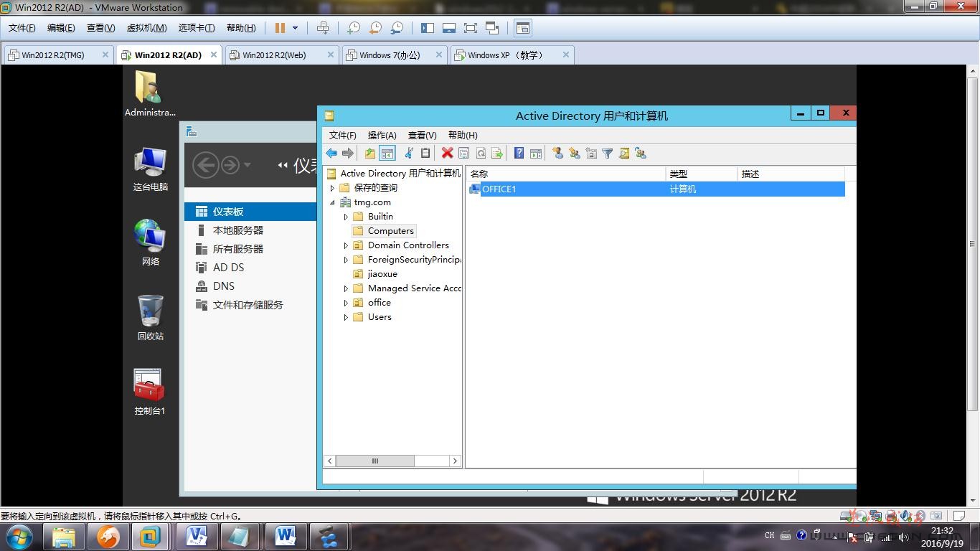Toggle the action pane icon after Help
This screenshot has width=980, height=551.
coord(535,153)
